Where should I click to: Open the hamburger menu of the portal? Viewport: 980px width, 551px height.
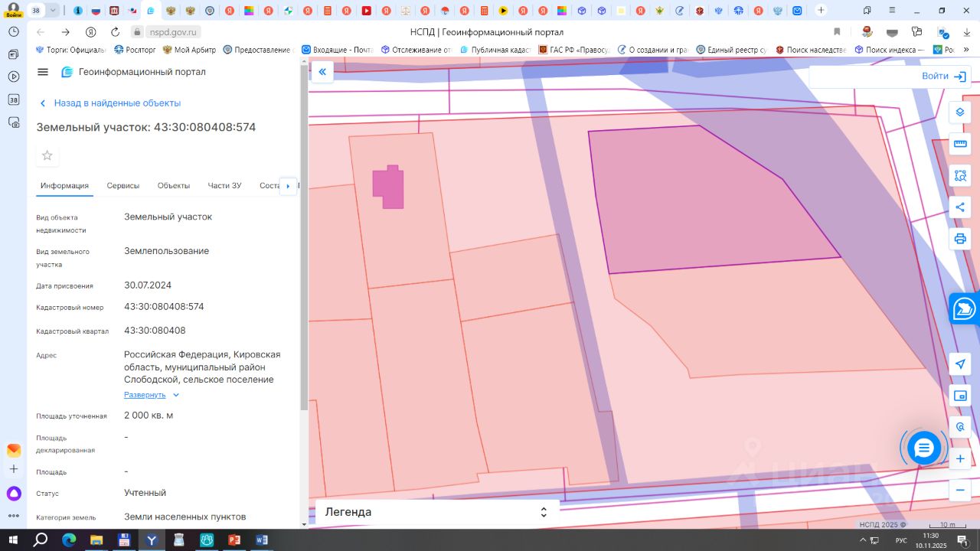tap(43, 72)
